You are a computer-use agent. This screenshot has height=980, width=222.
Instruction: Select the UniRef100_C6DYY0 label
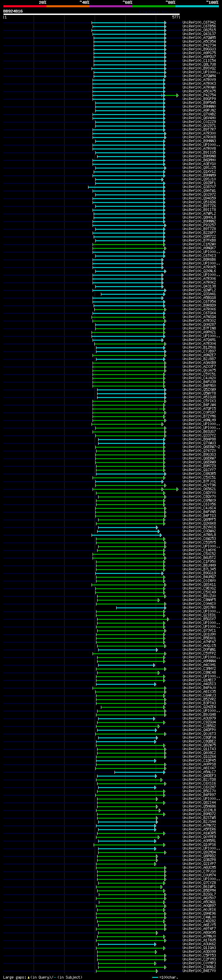(x=199, y=493)
